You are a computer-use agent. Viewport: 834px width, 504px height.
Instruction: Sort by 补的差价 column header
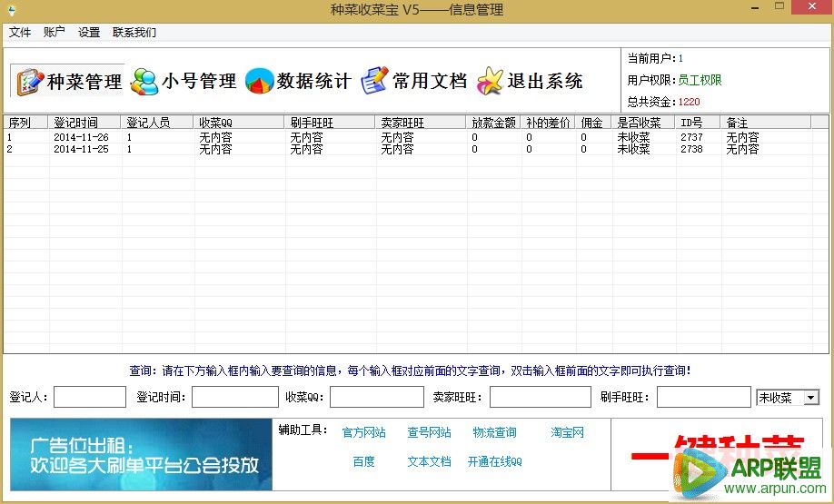coord(549,123)
